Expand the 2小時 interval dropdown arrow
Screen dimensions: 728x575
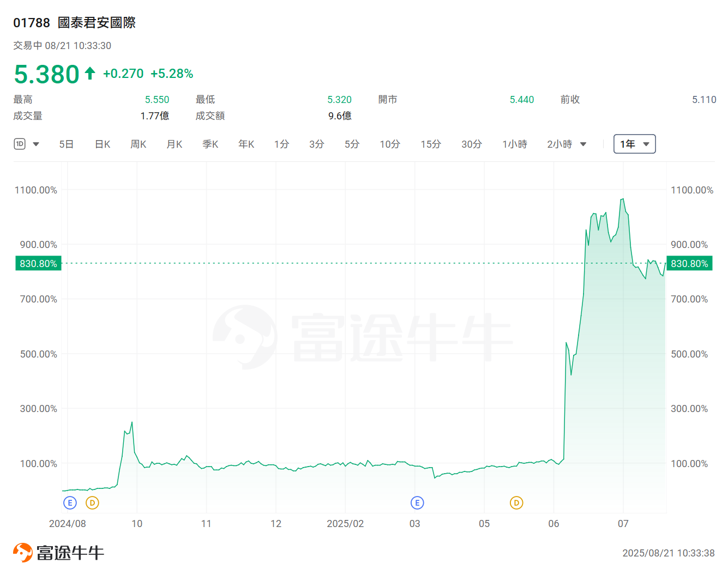pyautogui.click(x=583, y=144)
